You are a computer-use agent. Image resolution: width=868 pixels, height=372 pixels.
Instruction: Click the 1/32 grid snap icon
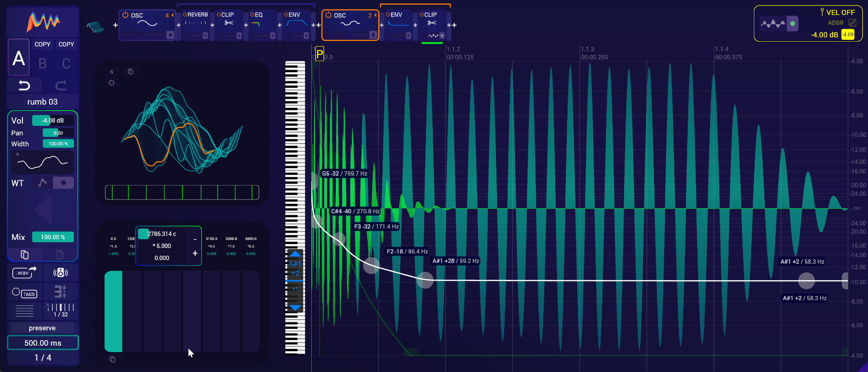(60, 310)
